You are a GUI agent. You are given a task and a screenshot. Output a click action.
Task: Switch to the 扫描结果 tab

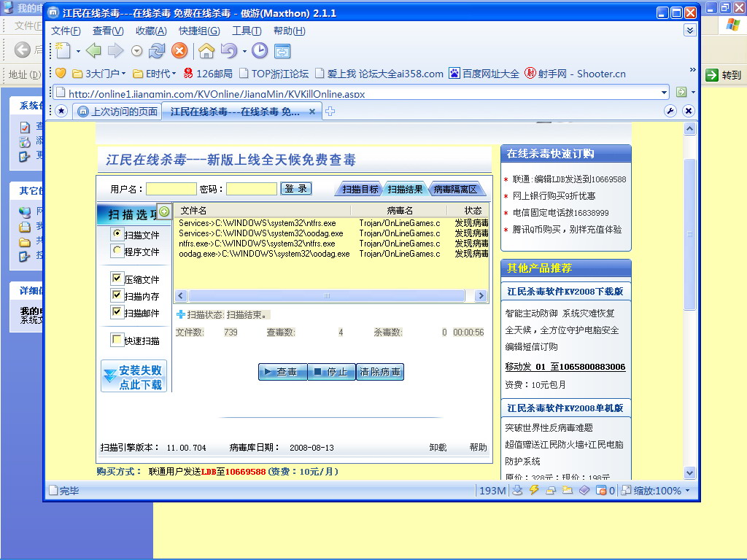(406, 189)
